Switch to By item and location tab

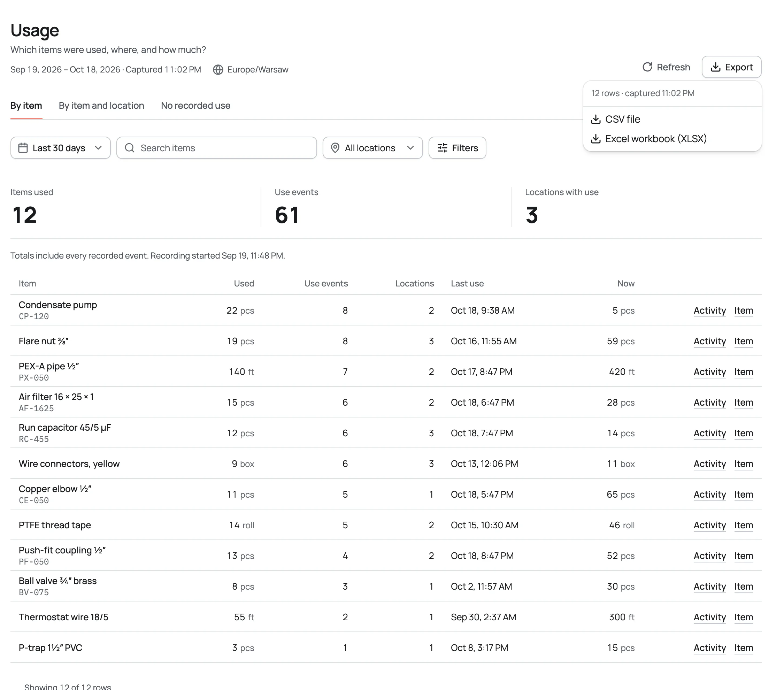point(102,106)
